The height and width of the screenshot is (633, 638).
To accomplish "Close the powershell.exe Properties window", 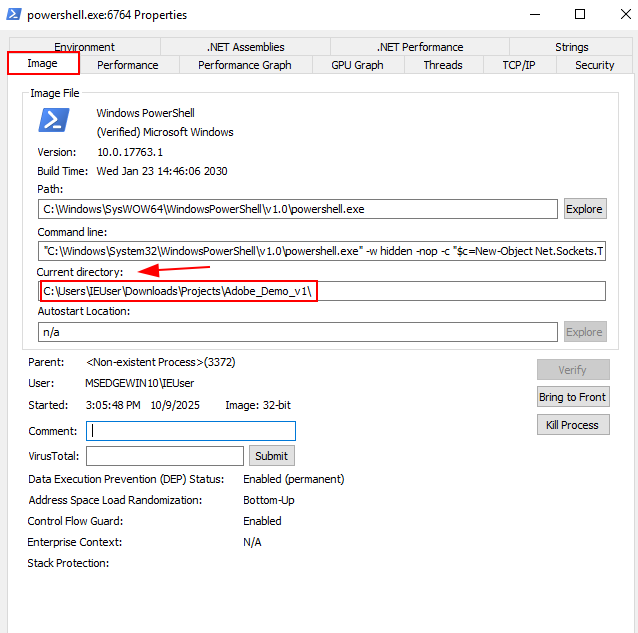I will [x=626, y=14].
